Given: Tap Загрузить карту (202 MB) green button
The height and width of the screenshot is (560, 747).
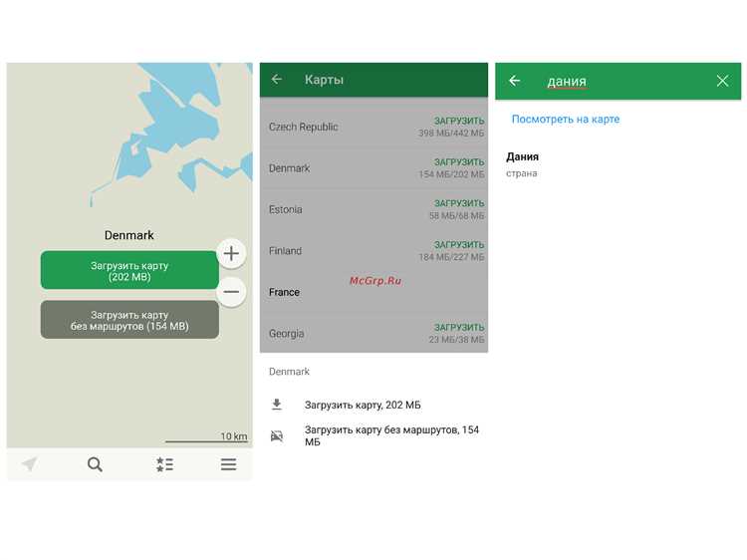Looking at the screenshot, I should coord(129,270).
